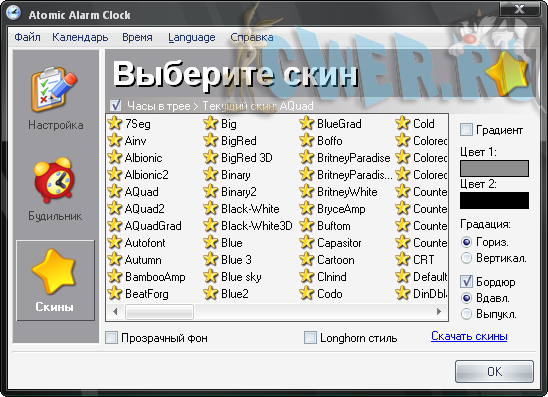Enable the Longhorn стиль checkbox
This screenshot has width=548, height=397.
pyautogui.click(x=310, y=338)
